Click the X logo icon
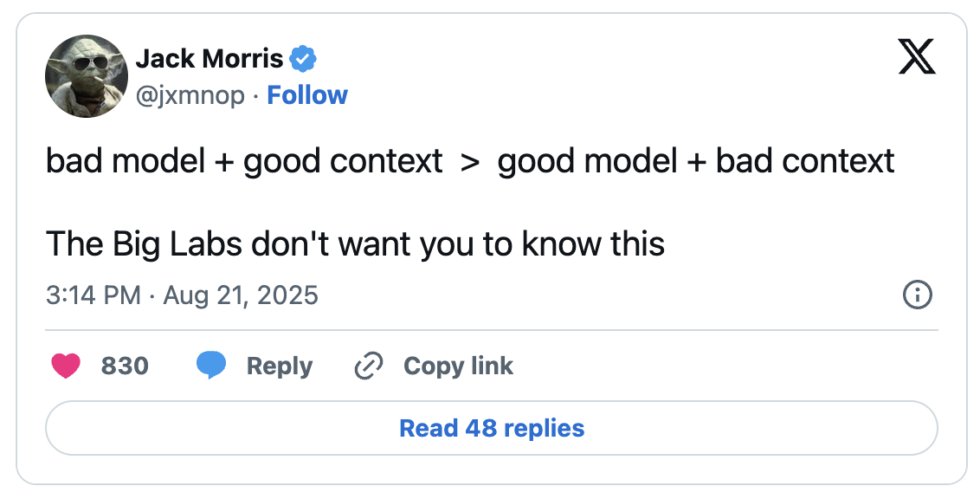The image size is (980, 499). point(917,58)
